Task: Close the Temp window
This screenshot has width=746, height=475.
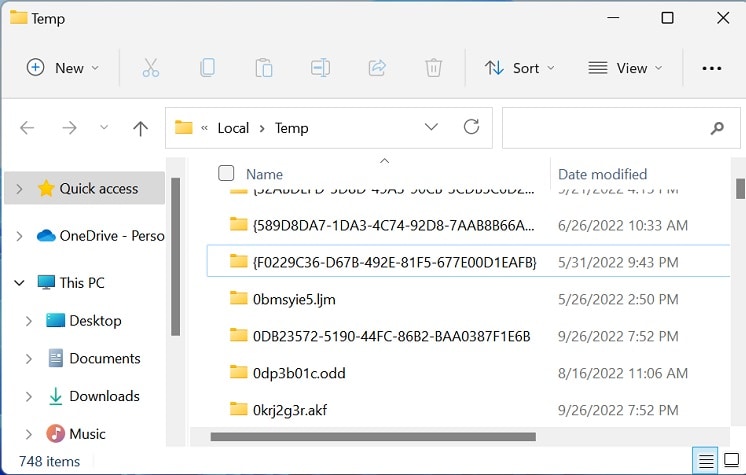Action: coord(723,18)
